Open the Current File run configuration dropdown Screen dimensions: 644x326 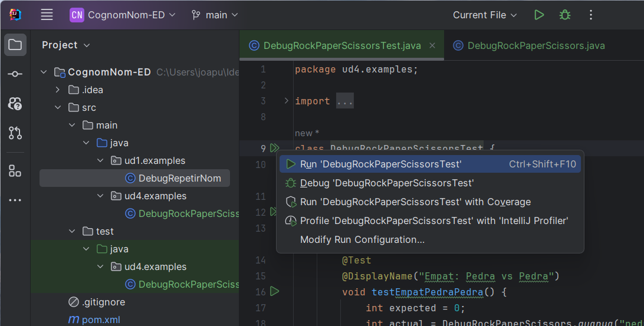tap(484, 15)
